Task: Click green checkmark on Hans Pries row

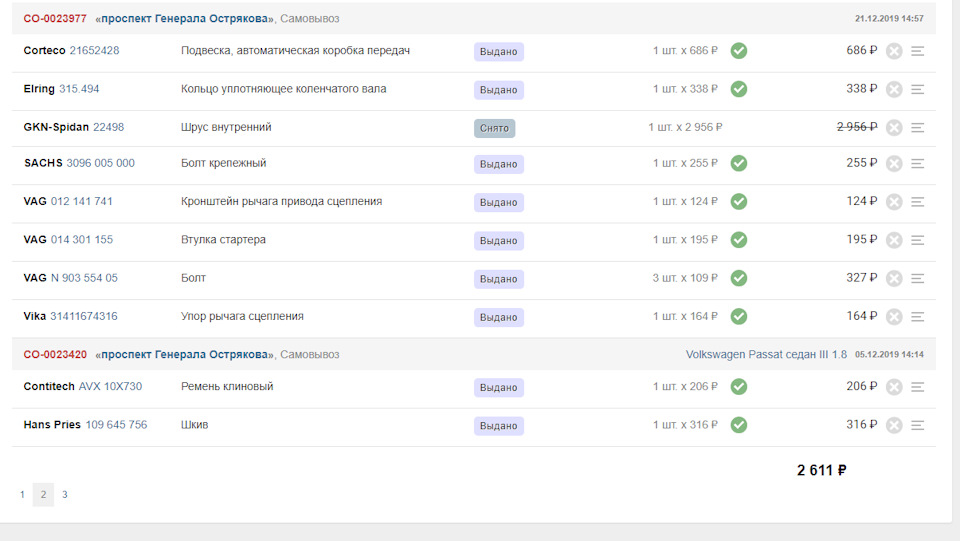Action: 738,425
